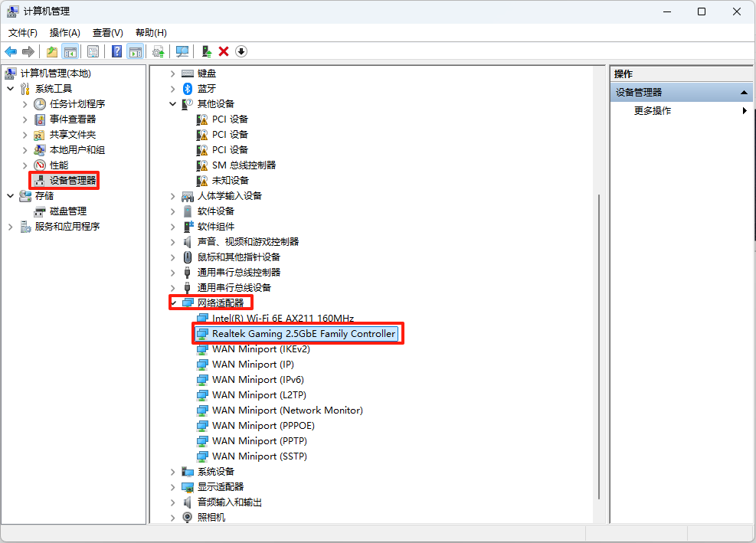Click the 显示适配器 display icon
This screenshot has width=756, height=543.
coord(188,487)
